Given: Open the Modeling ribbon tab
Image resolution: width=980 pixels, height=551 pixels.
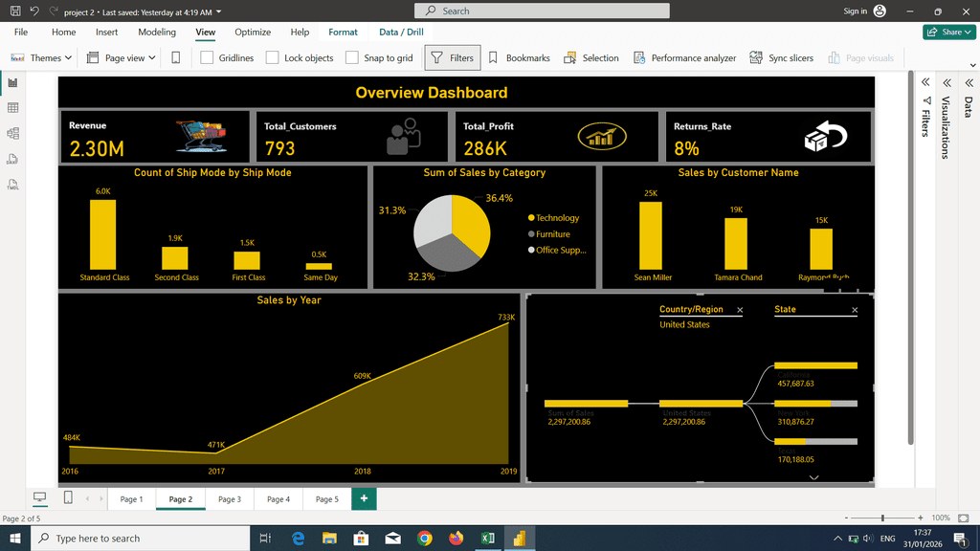Looking at the screenshot, I should click(157, 32).
